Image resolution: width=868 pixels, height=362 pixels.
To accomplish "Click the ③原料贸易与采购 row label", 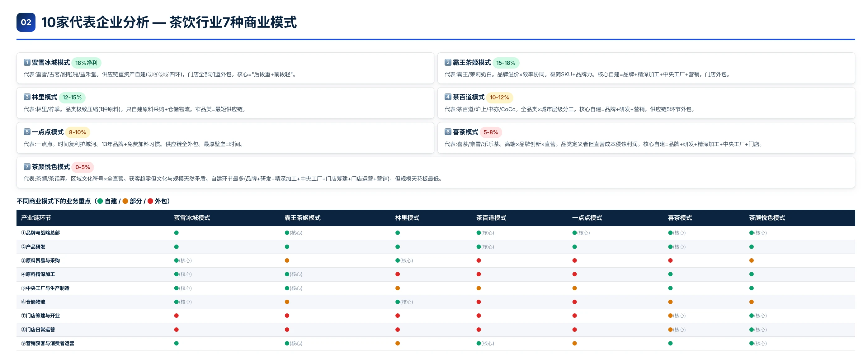I will [x=40, y=260].
